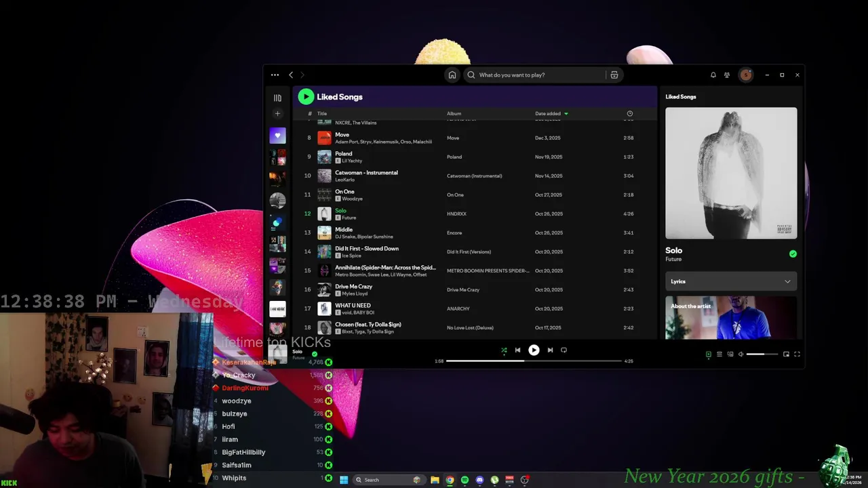Screen dimensions: 868x488
Task: Skip to previous track
Action: (517, 350)
